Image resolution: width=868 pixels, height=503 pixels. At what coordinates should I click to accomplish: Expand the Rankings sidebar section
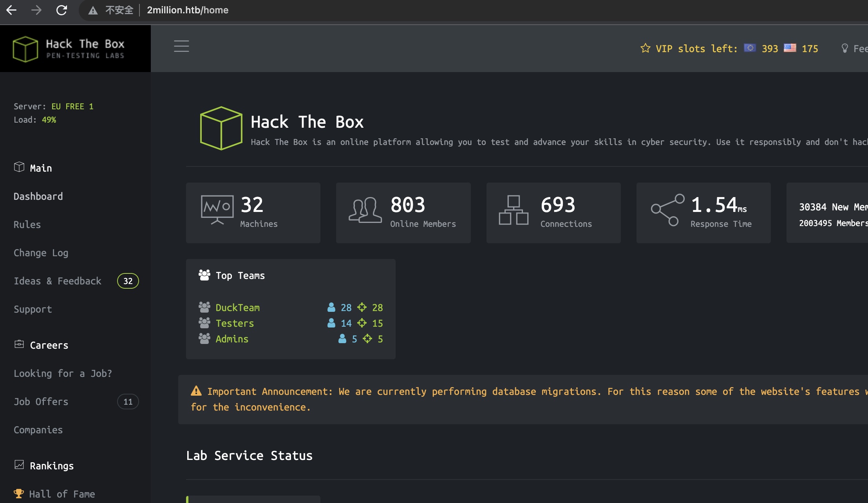51,466
